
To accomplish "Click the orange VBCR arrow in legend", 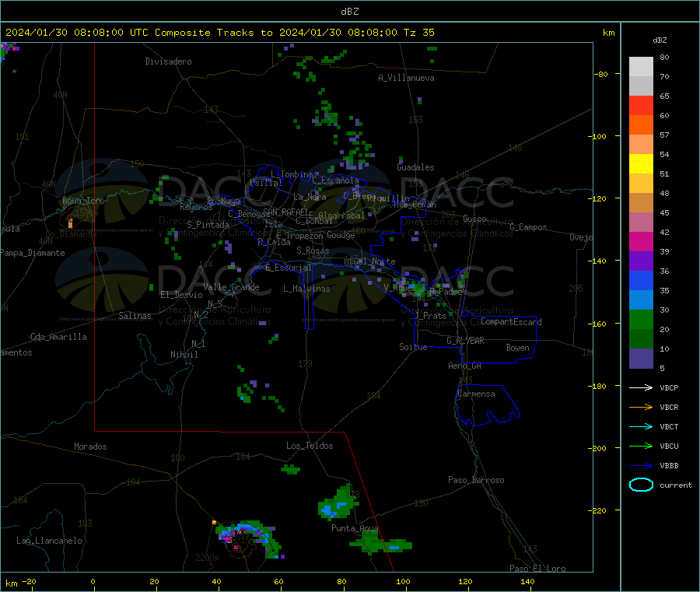I will 641,407.
